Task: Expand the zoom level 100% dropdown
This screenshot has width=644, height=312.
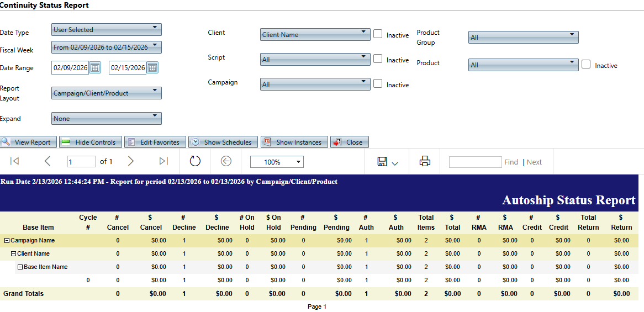Action: click(x=276, y=162)
